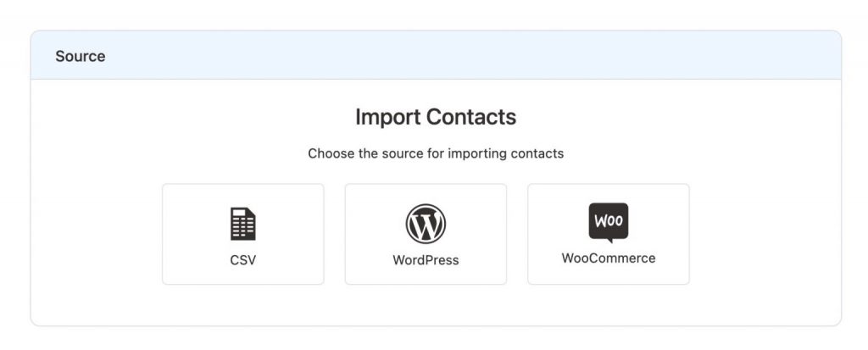The height and width of the screenshot is (350, 868).
Task: Click the WooCommerce Woo speech-bubble icon
Action: [x=609, y=223]
